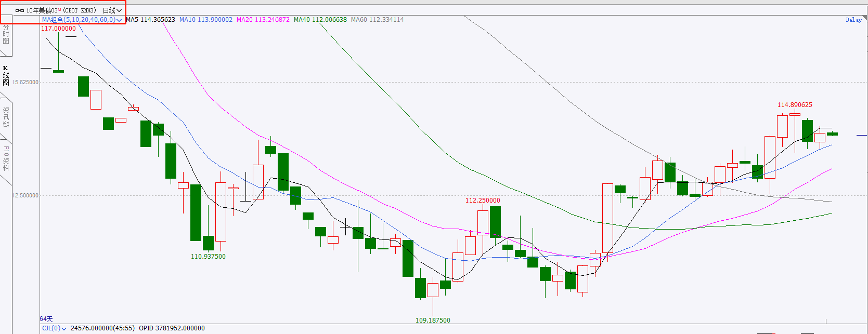Click the 112.250000 price label
The image size is (868, 334).
point(483,201)
